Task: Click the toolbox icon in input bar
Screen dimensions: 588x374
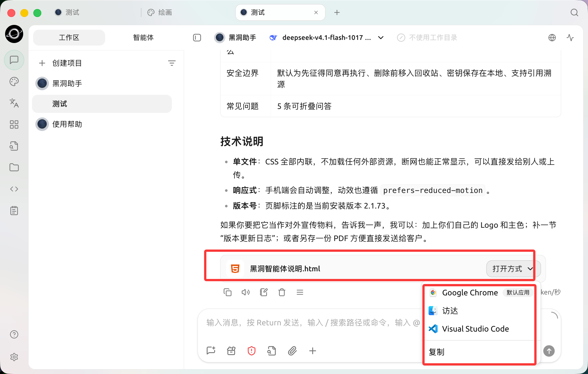Action: [x=231, y=351]
